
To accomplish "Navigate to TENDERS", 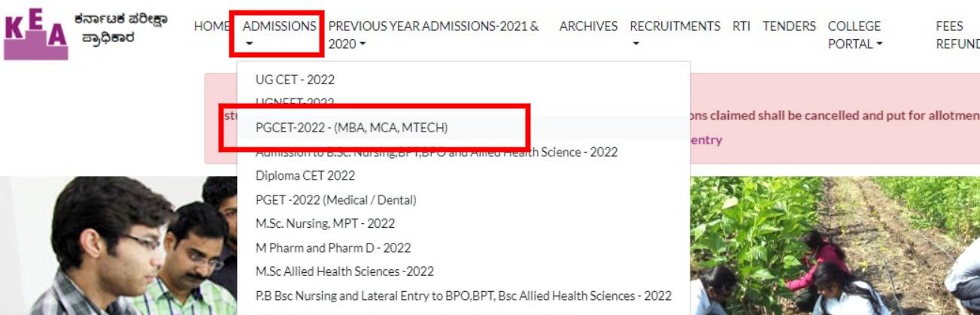I will click(789, 26).
